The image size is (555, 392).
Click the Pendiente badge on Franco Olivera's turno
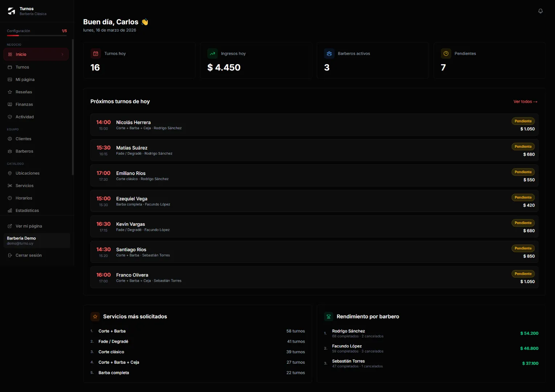point(523,274)
